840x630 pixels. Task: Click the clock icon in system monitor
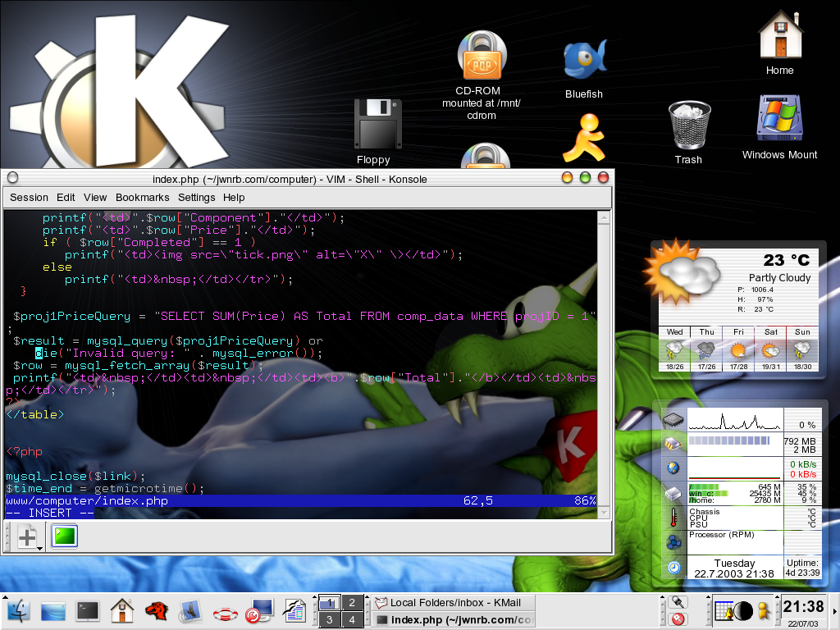[x=674, y=567]
